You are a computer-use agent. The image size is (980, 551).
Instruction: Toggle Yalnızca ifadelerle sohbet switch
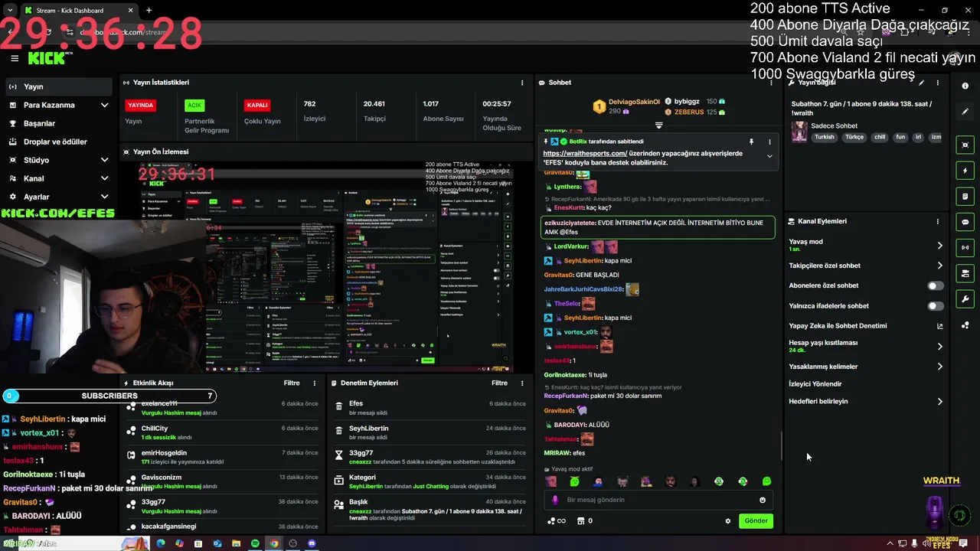tap(936, 306)
